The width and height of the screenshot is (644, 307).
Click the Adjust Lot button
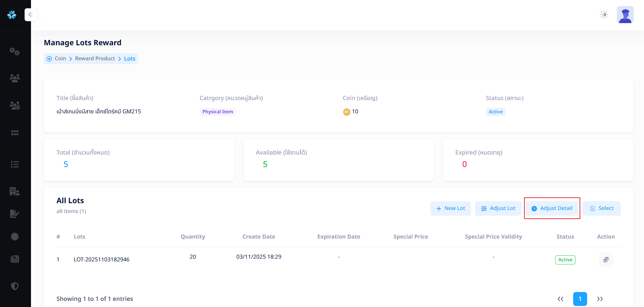pos(498,208)
